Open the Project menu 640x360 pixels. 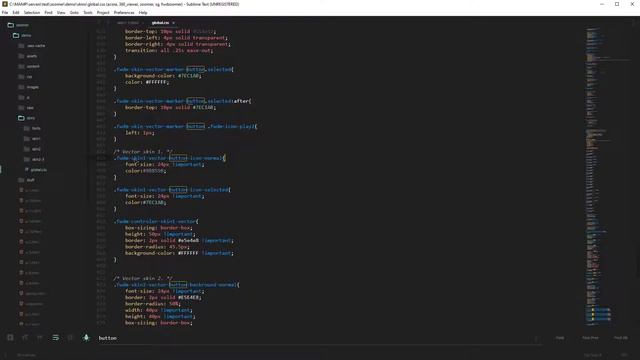point(103,13)
